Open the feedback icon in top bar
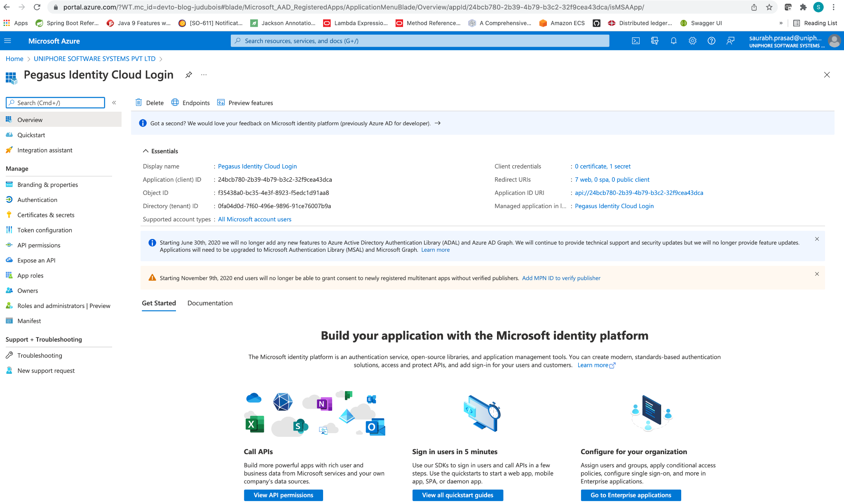The width and height of the screenshot is (844, 504). (730, 41)
